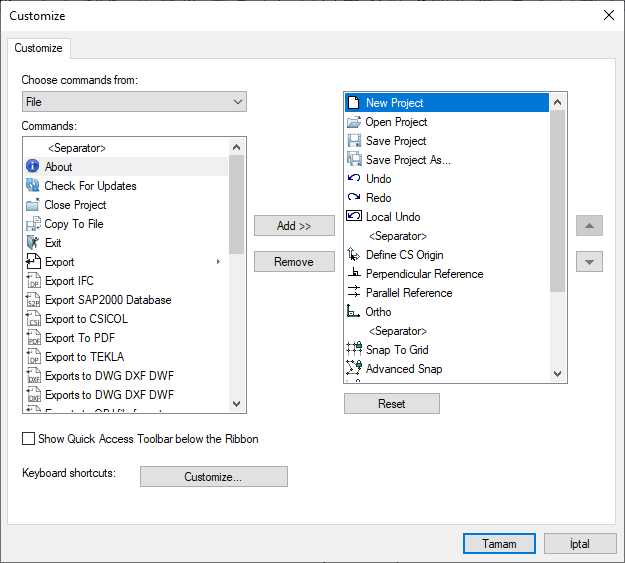Image resolution: width=625 pixels, height=563 pixels.
Task: Click the Reset button
Action: pyautogui.click(x=391, y=404)
